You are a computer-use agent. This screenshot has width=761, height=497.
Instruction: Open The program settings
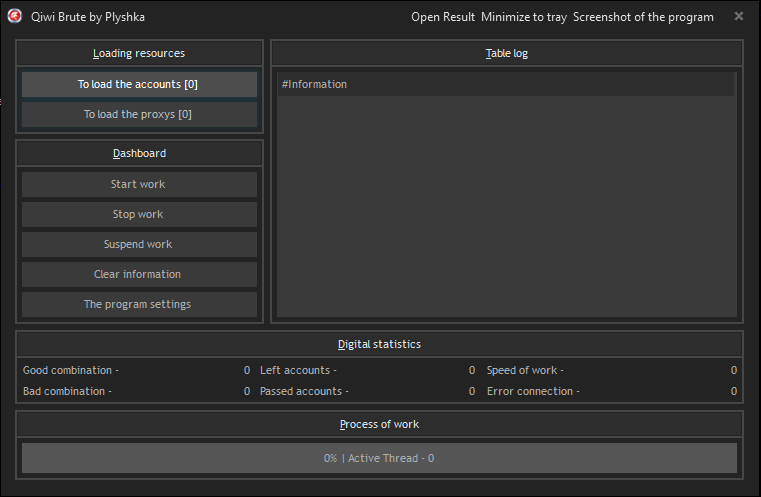point(139,304)
